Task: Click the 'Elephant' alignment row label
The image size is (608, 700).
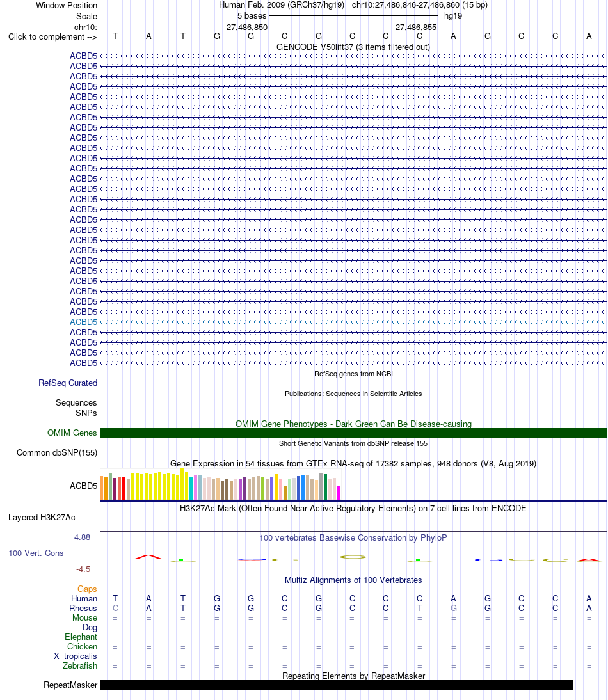Action: [81, 637]
